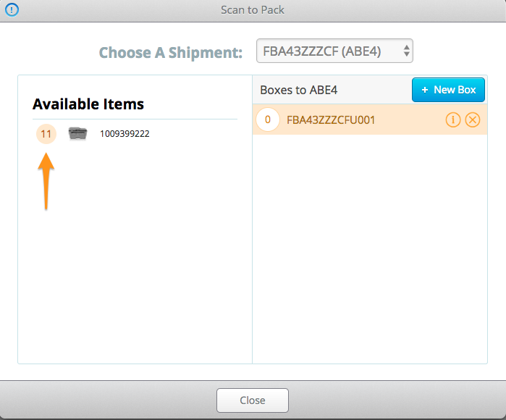Click the orange arrow pointing at quantity
The image size is (506, 420).
pos(46,182)
